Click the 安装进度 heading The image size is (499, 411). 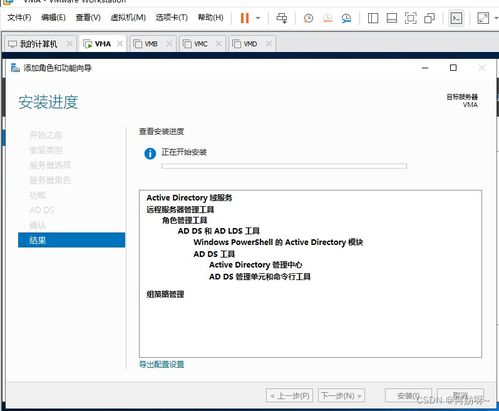click(x=48, y=102)
